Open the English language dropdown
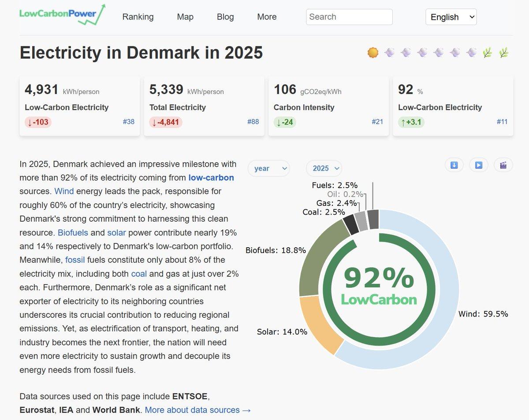 (451, 17)
